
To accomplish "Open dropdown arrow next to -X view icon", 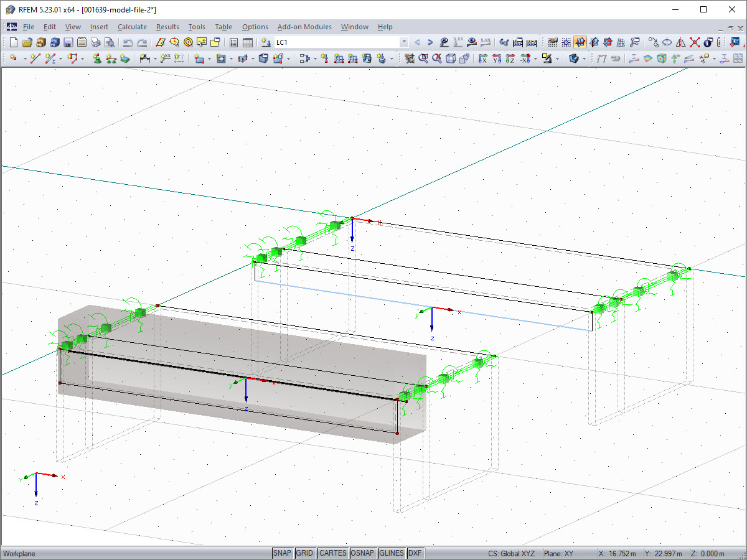I will [535, 58].
